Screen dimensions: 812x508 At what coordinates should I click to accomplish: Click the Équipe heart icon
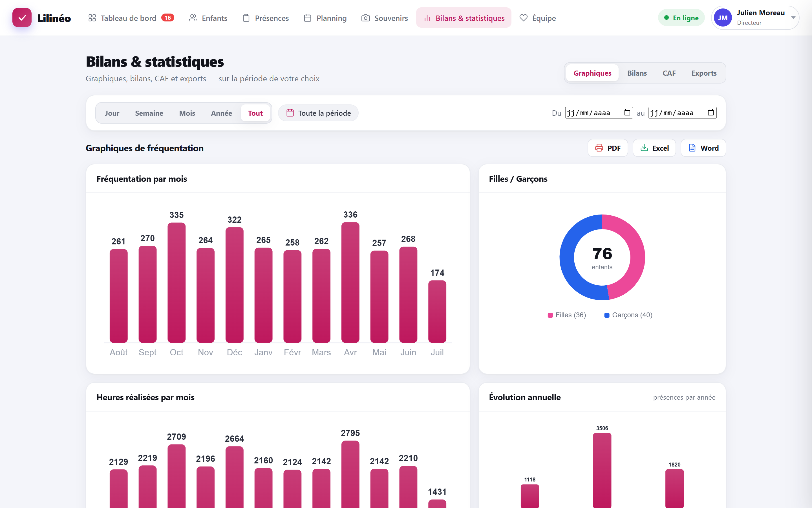pyautogui.click(x=524, y=18)
